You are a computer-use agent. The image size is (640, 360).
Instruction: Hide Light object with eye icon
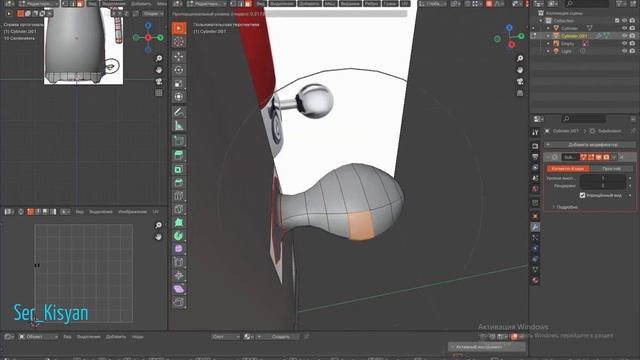(624, 51)
